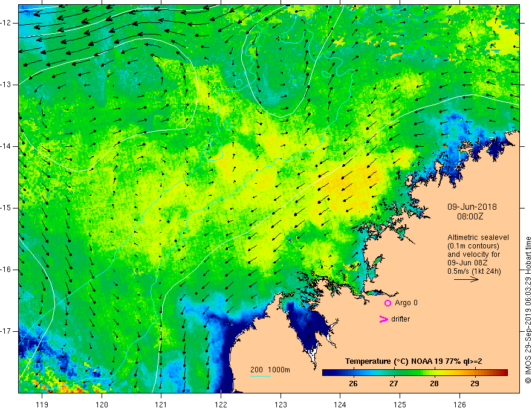Click the latitude label -17

6,331
